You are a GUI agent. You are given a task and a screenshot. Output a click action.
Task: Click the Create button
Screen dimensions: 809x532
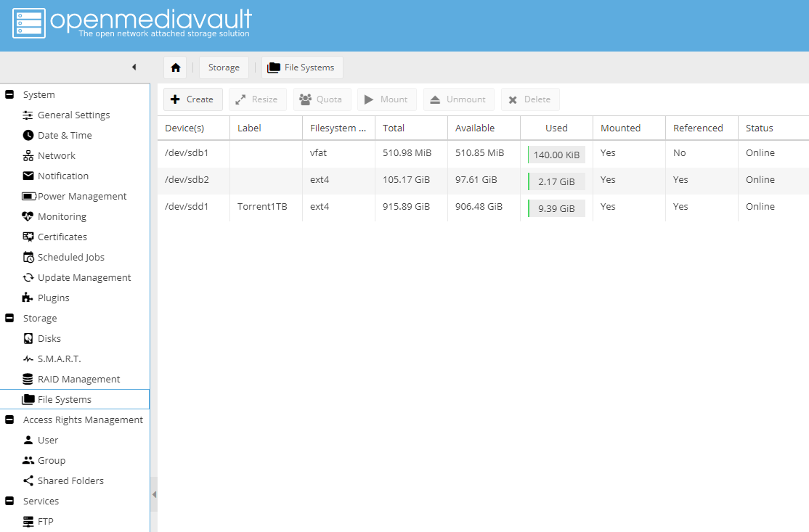(x=192, y=99)
